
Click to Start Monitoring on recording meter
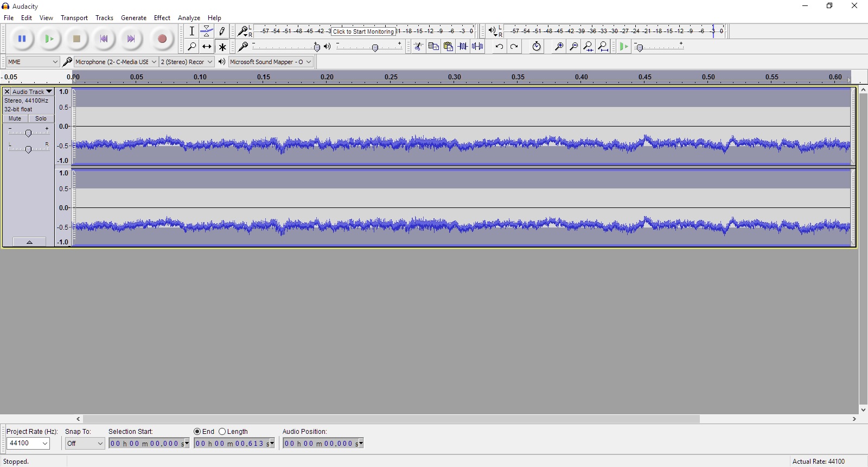click(x=363, y=31)
